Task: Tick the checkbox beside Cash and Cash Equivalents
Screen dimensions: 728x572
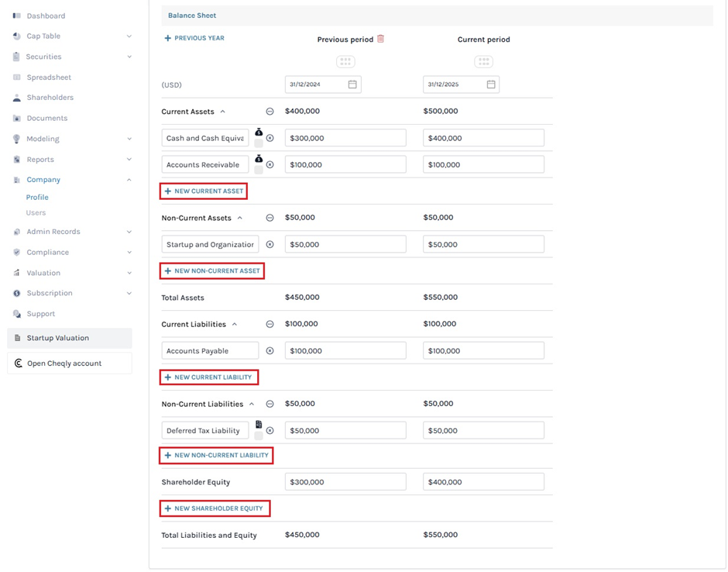Action: pyautogui.click(x=259, y=144)
